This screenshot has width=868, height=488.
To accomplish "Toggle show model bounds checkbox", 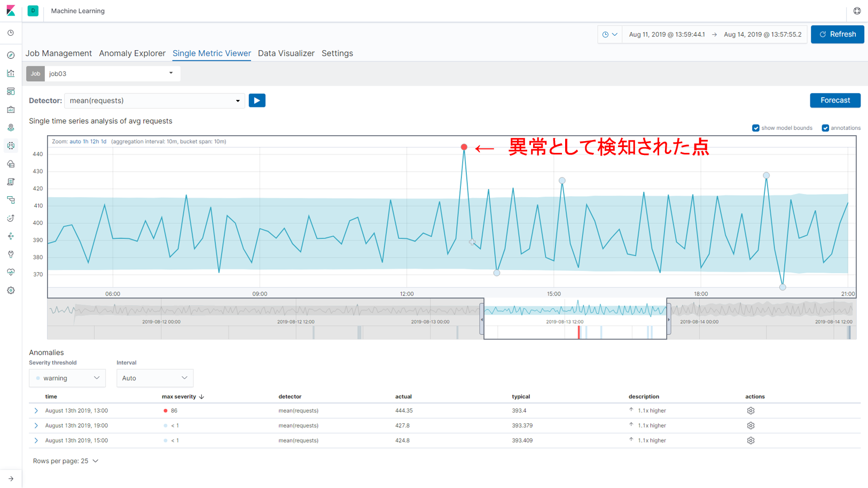I will click(x=755, y=128).
